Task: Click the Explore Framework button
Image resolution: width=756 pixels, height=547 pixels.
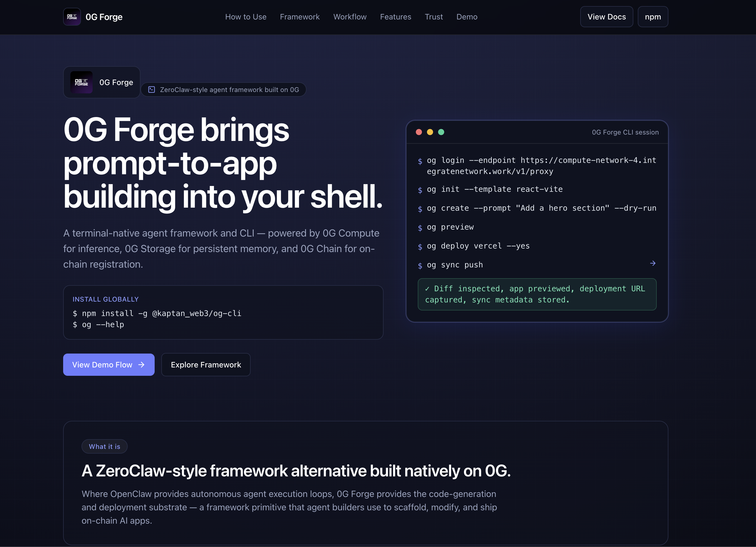Action: (x=206, y=365)
